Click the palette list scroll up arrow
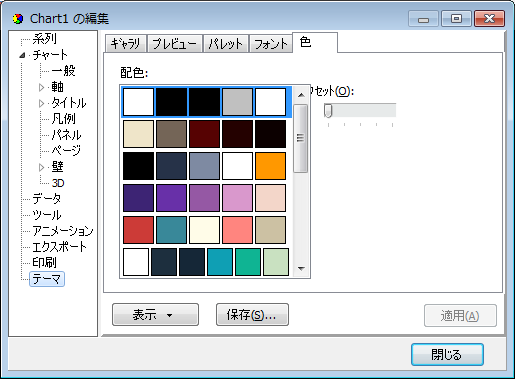 301,95
